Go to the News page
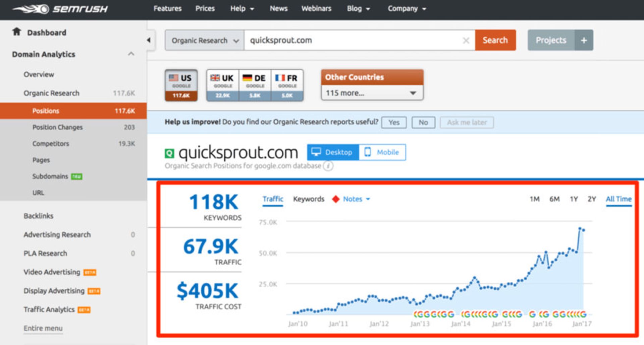 (x=279, y=9)
